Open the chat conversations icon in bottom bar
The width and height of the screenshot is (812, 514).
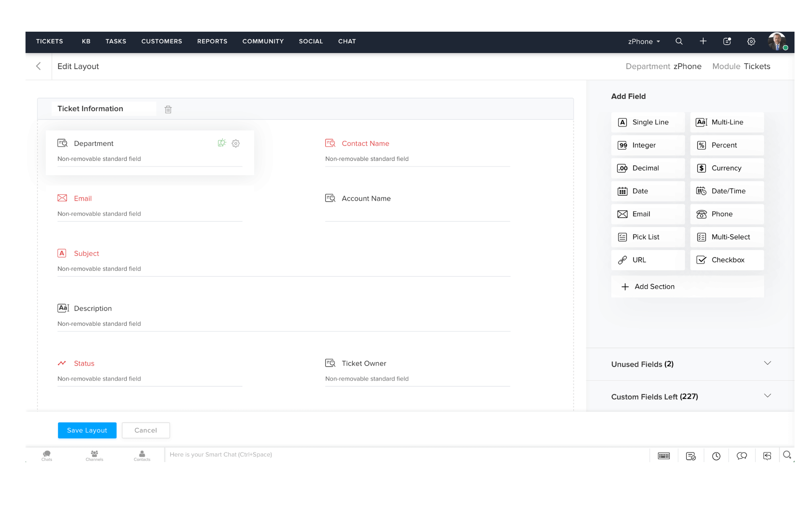click(x=742, y=455)
